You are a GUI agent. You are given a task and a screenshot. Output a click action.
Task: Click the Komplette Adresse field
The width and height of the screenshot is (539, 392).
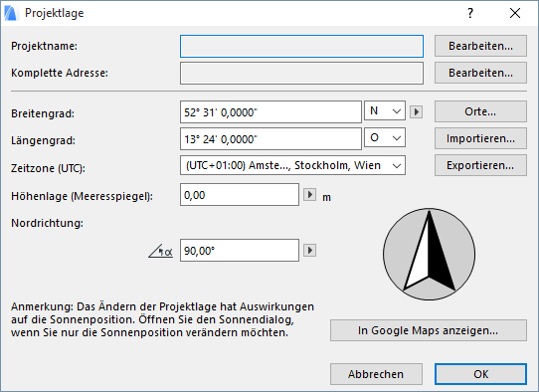[301, 73]
